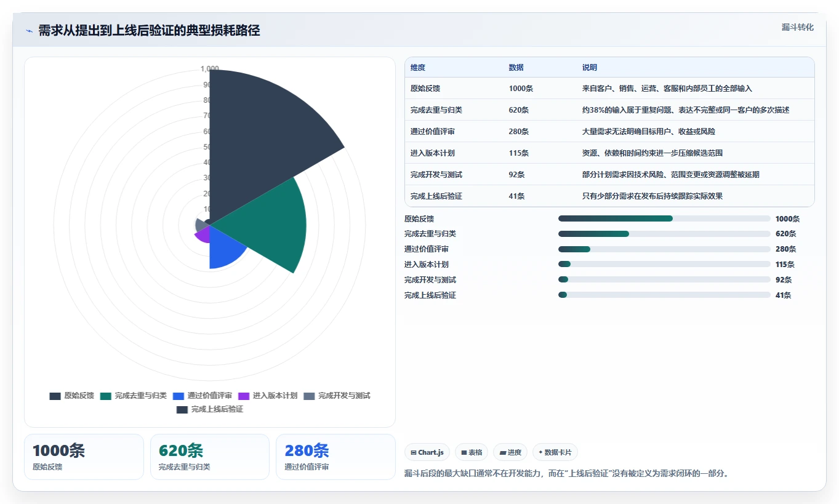839x504 pixels.
Task: Select the 41条 table cell
Action: tap(517, 196)
